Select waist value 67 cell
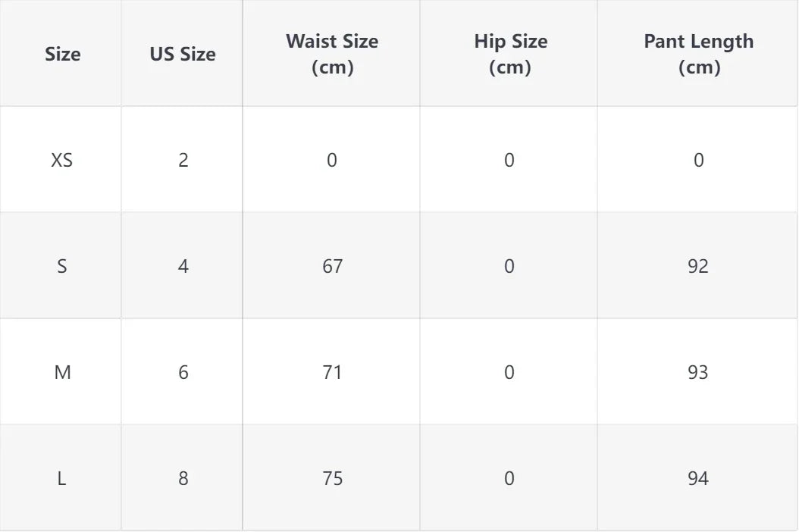Viewport: 799px width, 532px height. (332, 266)
